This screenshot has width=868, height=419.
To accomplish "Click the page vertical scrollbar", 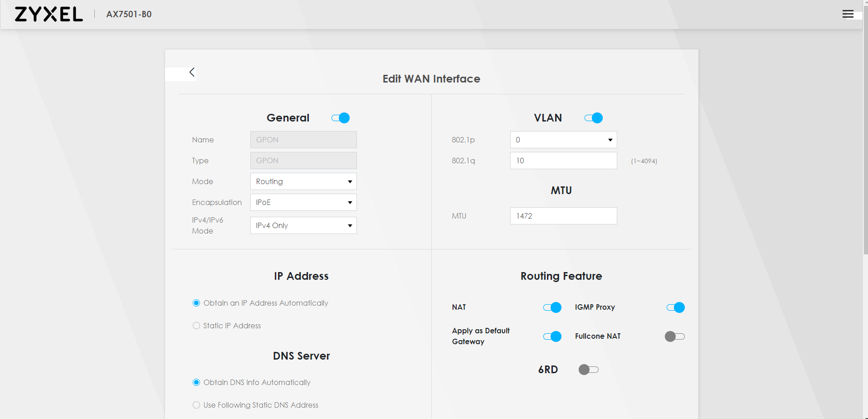I will click(x=865, y=136).
